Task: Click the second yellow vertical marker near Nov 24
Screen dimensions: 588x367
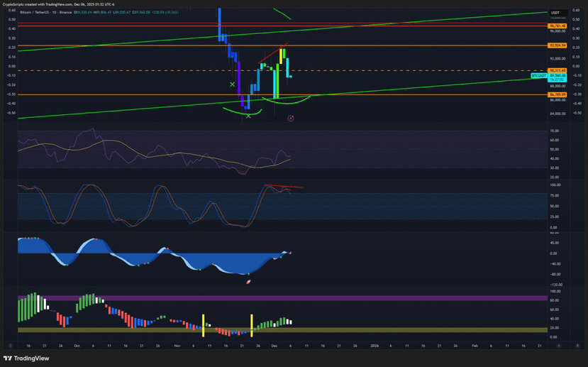Action: [252, 325]
